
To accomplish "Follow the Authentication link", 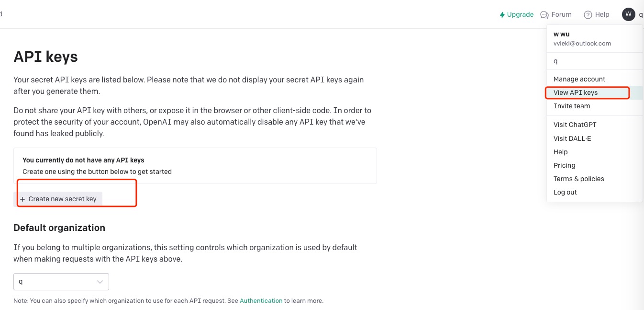I will point(261,301).
